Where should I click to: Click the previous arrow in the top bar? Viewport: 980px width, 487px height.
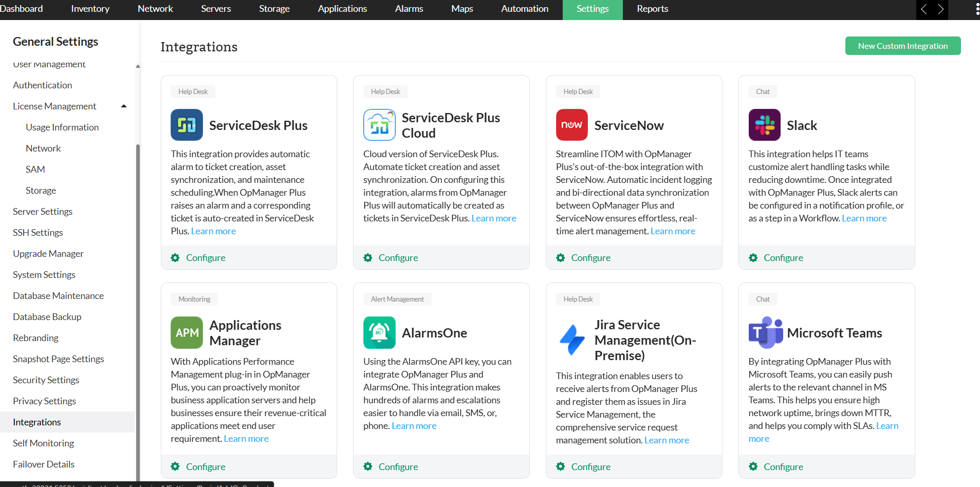924,9
